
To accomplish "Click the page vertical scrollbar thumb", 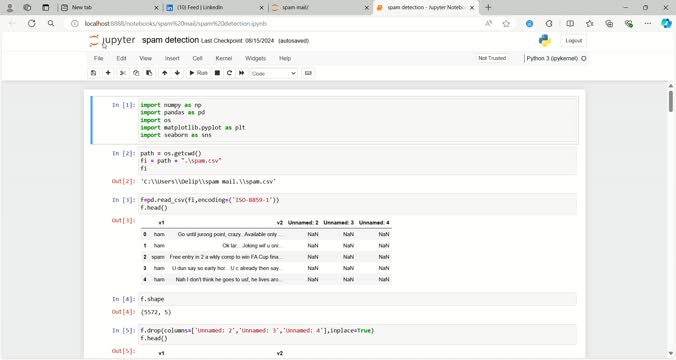I will click(671, 100).
